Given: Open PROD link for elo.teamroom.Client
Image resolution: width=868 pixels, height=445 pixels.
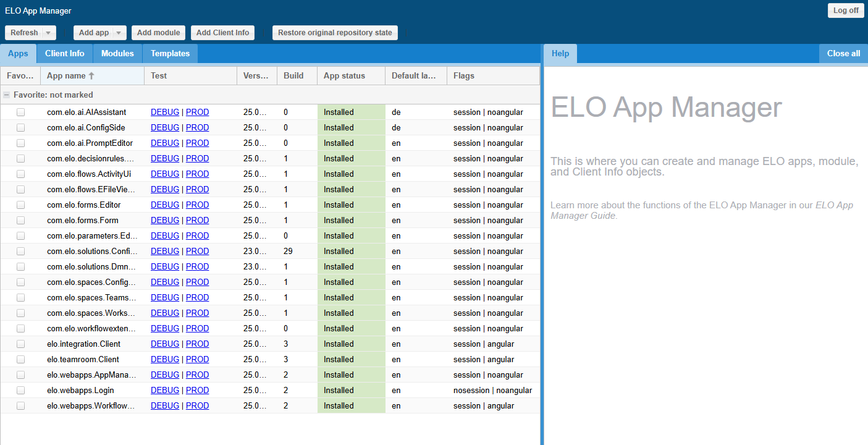Looking at the screenshot, I should 198,360.
